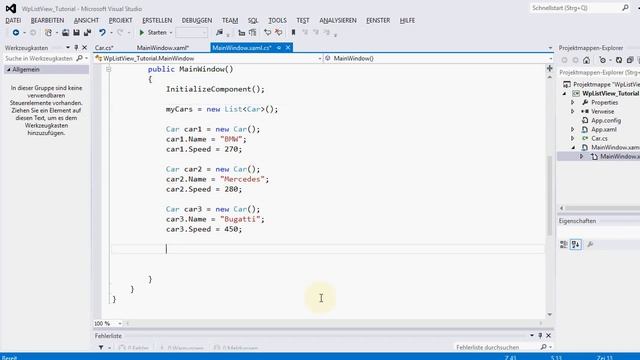The image size is (640, 360).
Task: Open the SQL menu
Action: coord(253,20)
